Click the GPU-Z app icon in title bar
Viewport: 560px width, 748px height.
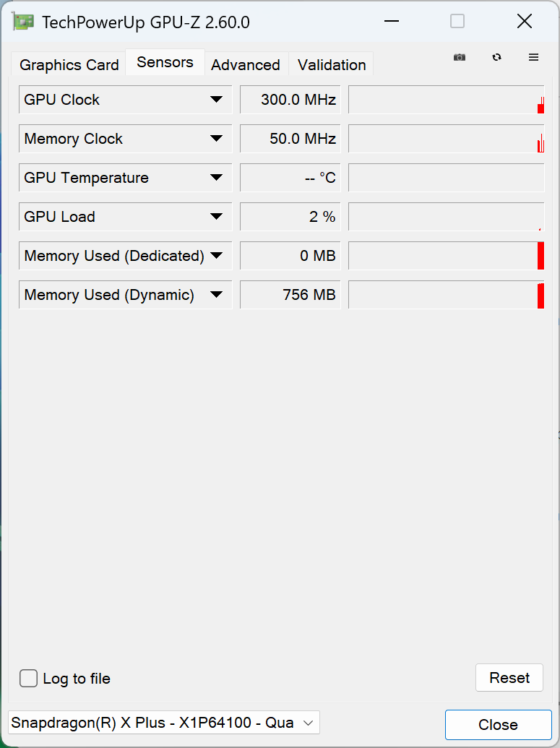coord(24,22)
